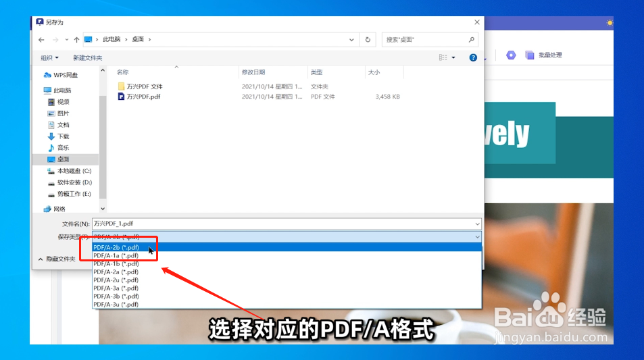Click 此电脑 in address breadcrumb

click(112, 39)
